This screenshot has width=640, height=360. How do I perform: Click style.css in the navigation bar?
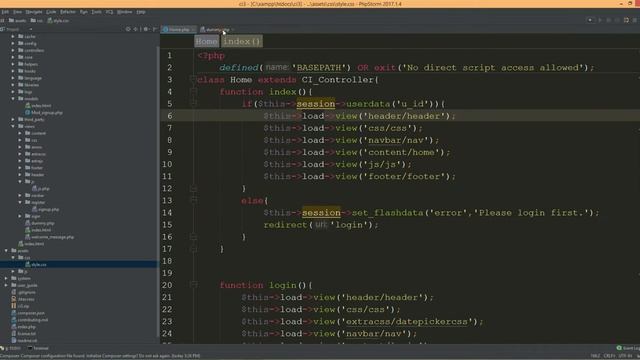tap(58, 20)
